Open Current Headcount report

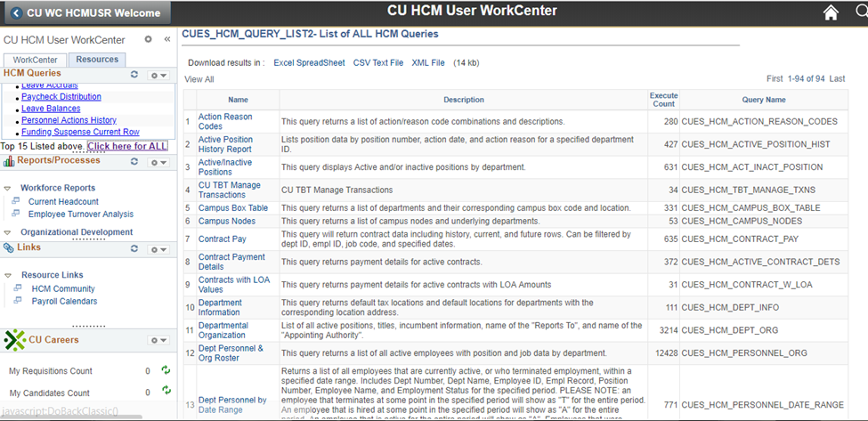click(x=64, y=201)
